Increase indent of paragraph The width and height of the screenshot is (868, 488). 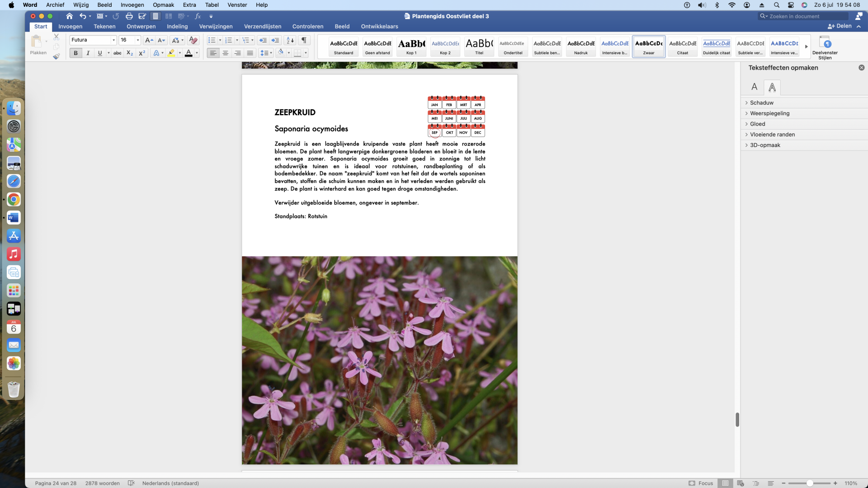point(275,40)
